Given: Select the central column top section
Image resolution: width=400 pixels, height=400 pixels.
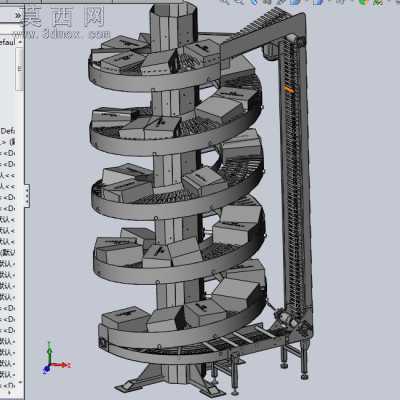Looking at the screenshot, I should click(173, 27).
